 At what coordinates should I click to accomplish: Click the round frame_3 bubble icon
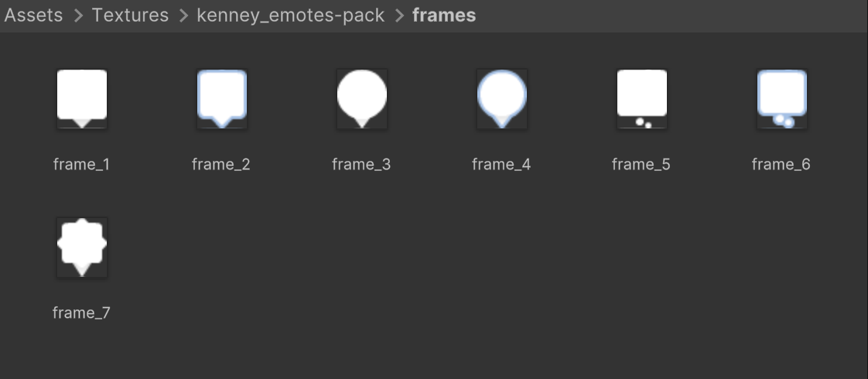coord(362,98)
